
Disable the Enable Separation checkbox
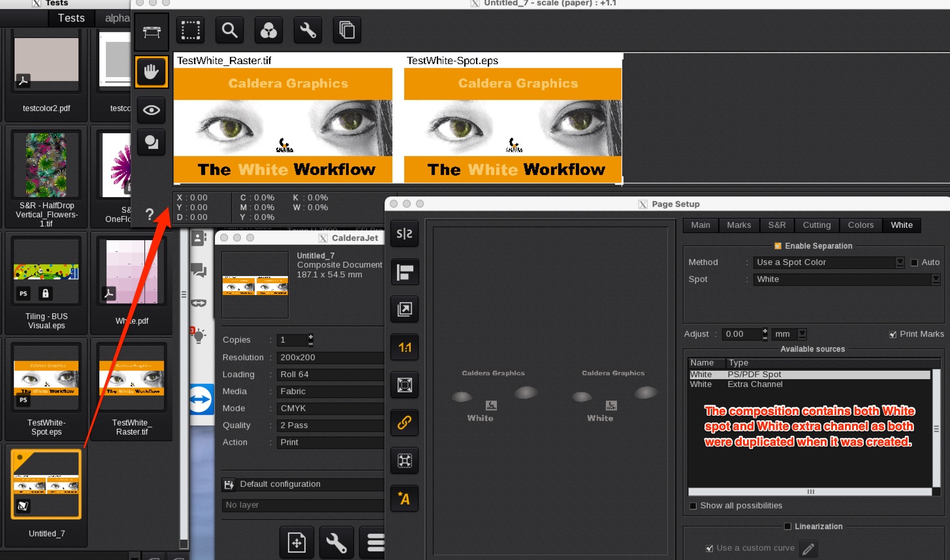[x=778, y=246]
